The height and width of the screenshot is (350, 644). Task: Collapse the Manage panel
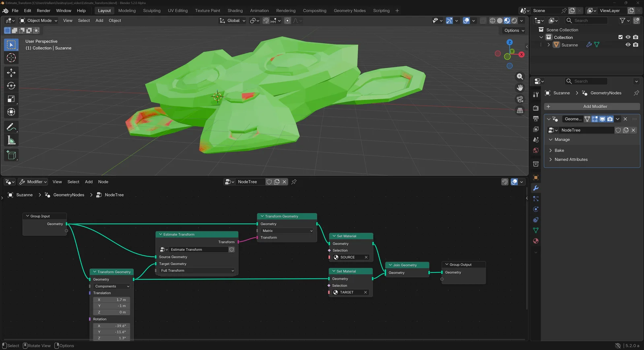[x=562, y=140]
